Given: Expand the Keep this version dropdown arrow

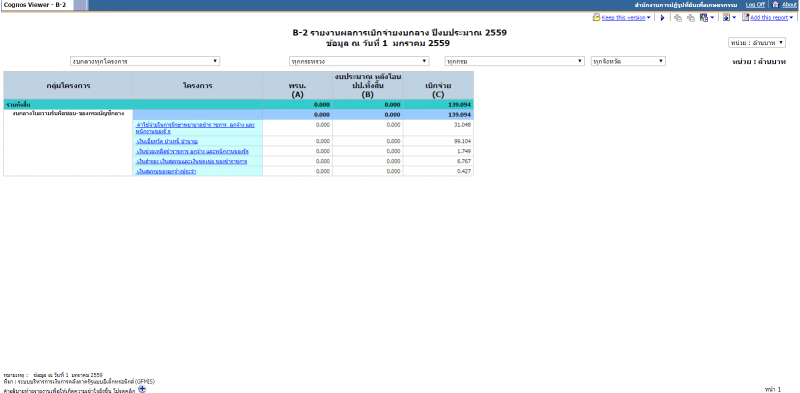Looking at the screenshot, I should click(x=648, y=17).
